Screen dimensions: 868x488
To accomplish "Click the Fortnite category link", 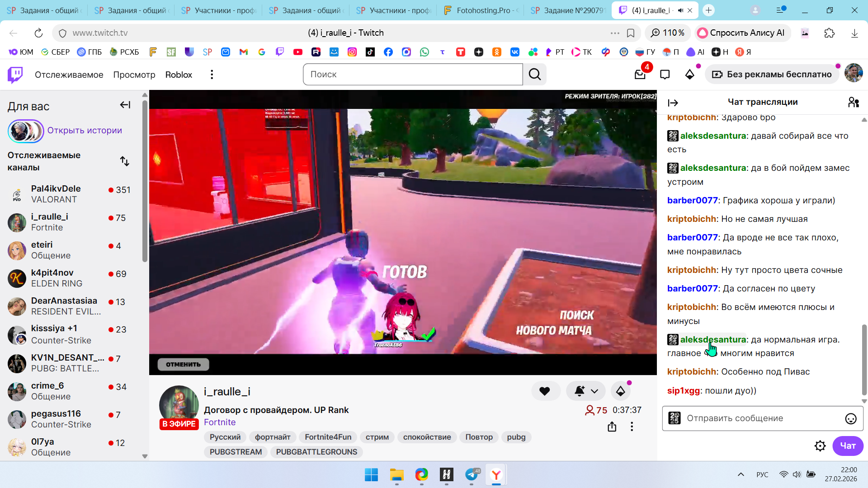I will coord(220,422).
